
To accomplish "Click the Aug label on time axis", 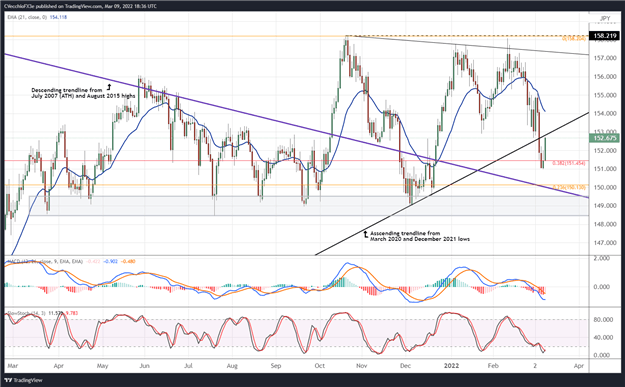I will (x=232, y=366).
